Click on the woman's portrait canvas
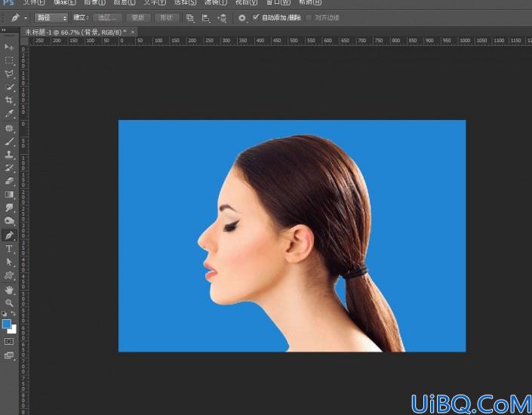 point(292,236)
